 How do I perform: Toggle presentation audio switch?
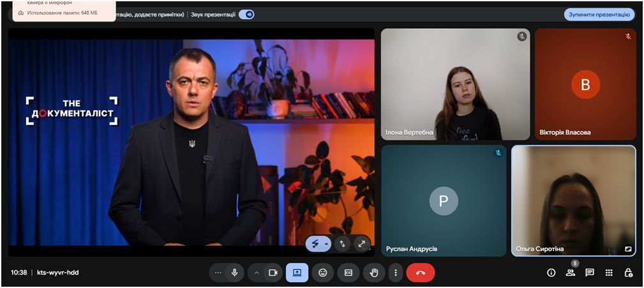point(246,14)
